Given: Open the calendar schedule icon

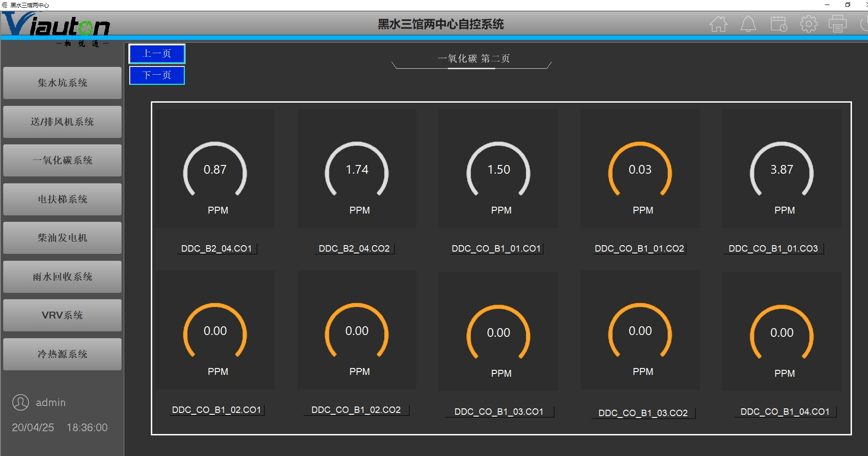Looking at the screenshot, I should [x=779, y=24].
